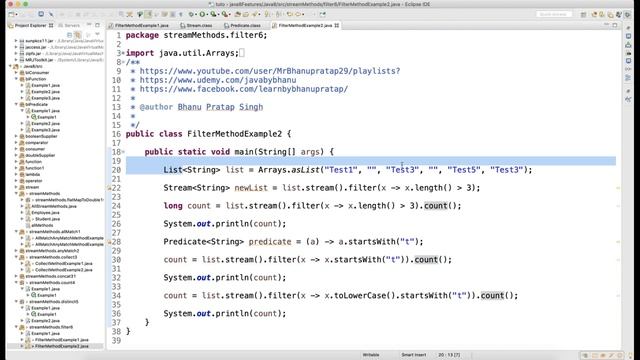The height and width of the screenshot is (360, 640).
Task: Click the green Run toolbar button
Action: (202, 14)
